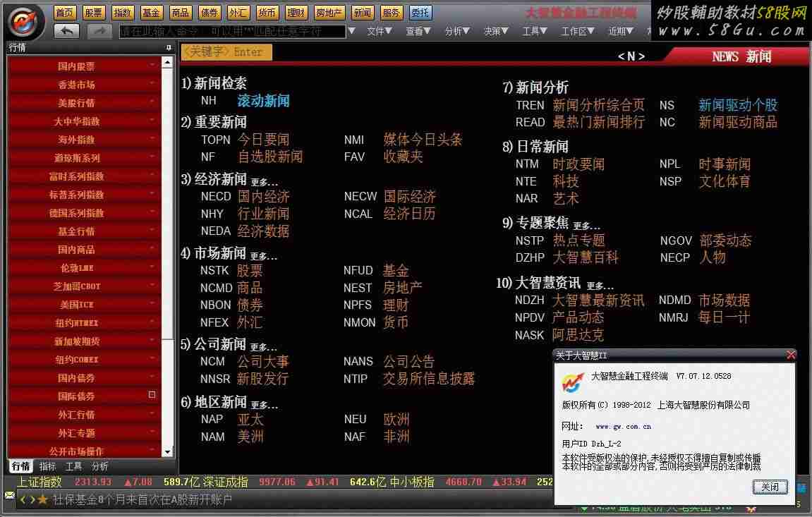Open the 工作区 dropdown menu
Image resolution: width=812 pixels, height=517 pixels.
[x=578, y=31]
